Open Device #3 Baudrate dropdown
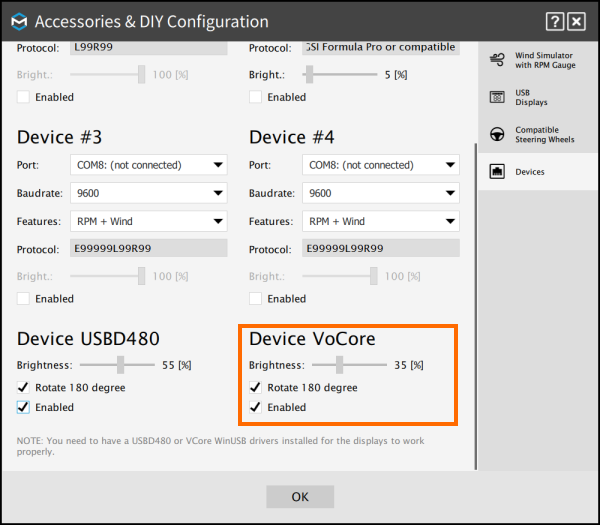Screen dimensions: 600x525 (149, 193)
